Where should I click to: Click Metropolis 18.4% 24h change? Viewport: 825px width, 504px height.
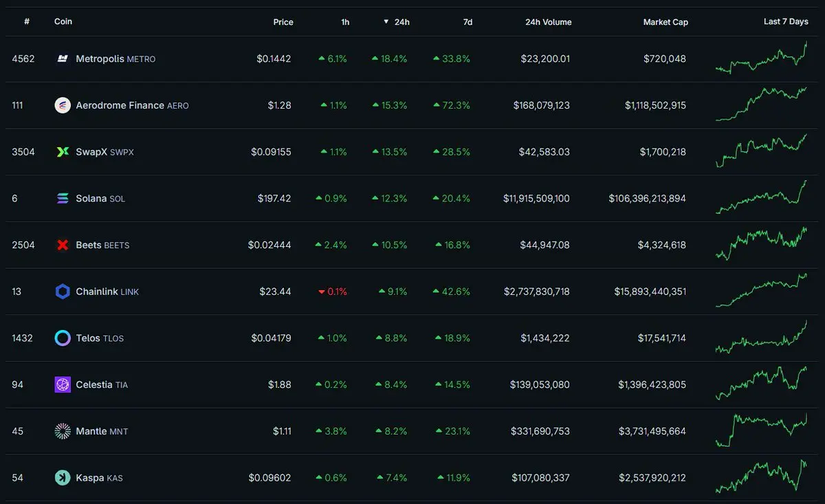point(389,59)
